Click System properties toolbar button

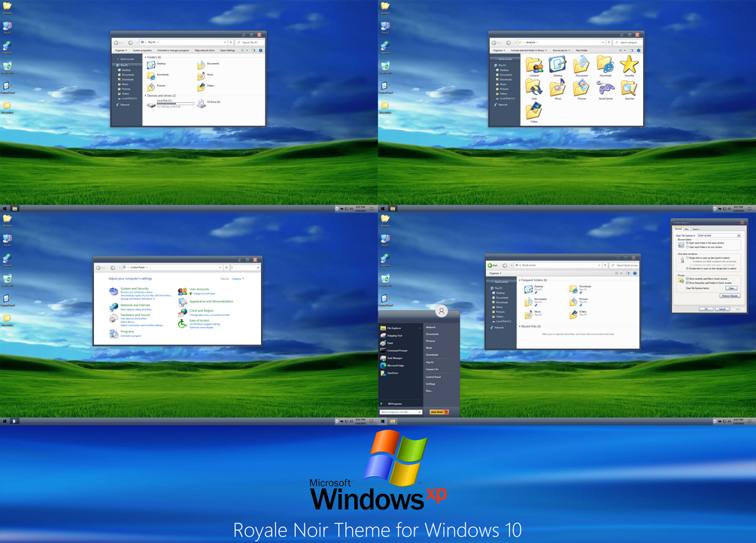(x=142, y=50)
